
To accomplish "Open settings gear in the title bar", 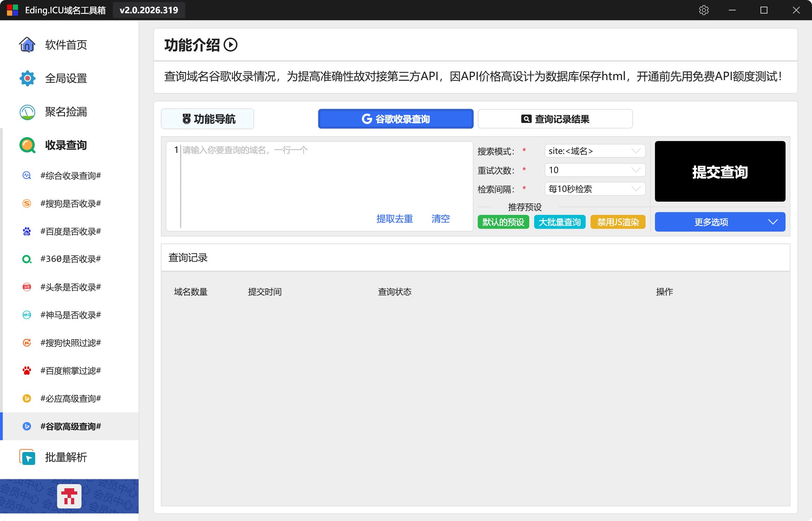I will [704, 10].
